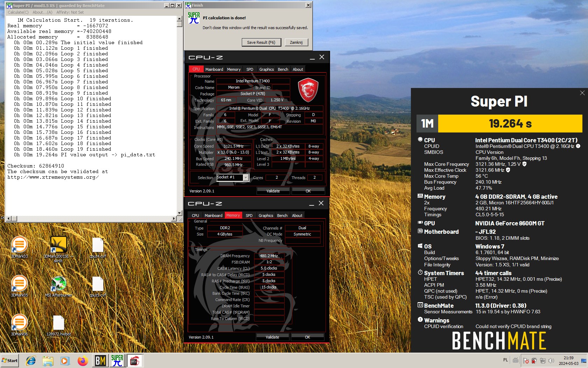Switch to Super PI taskbar icon
This screenshot has height=368, width=588.
[117, 361]
